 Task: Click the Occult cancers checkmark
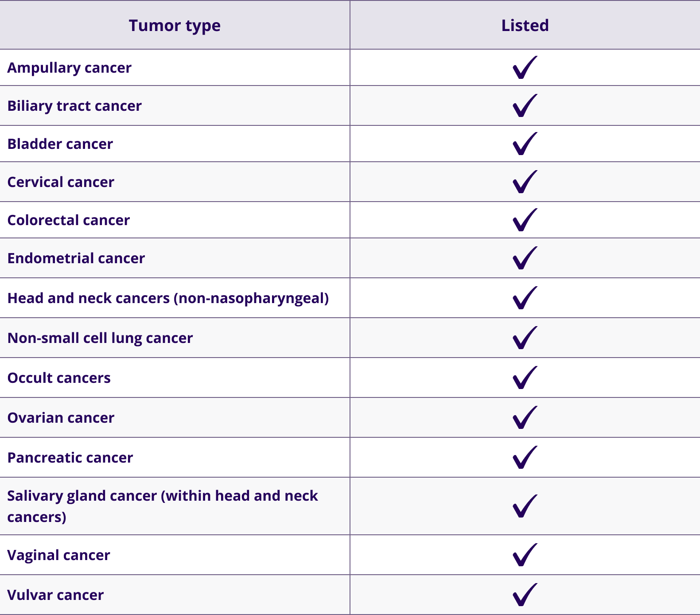tap(525, 378)
